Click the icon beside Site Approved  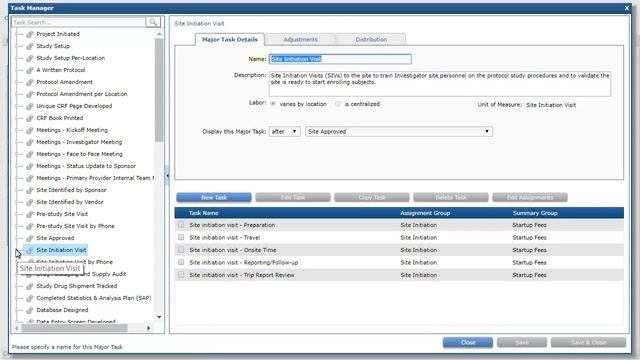(x=29, y=238)
